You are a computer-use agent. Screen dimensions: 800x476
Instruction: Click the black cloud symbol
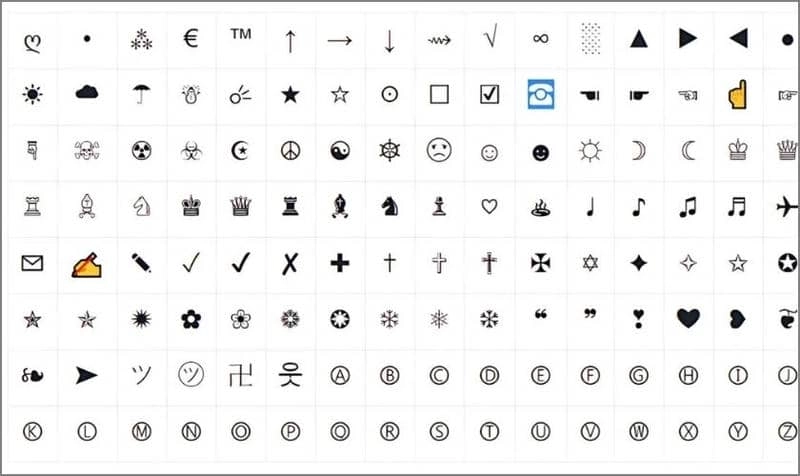click(x=87, y=92)
